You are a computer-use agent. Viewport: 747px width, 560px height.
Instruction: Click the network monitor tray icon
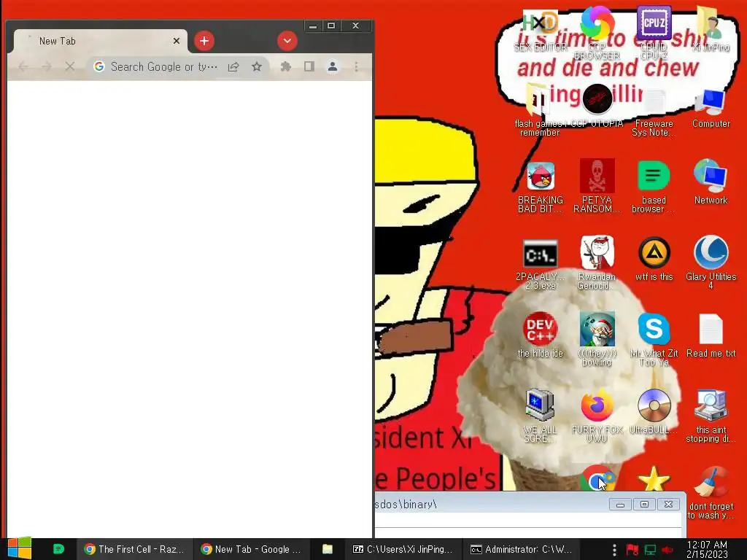click(x=650, y=550)
